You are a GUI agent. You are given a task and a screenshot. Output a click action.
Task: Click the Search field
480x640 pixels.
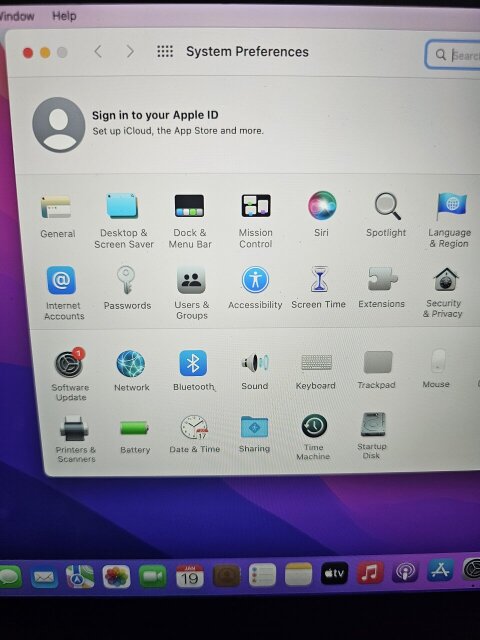453,54
